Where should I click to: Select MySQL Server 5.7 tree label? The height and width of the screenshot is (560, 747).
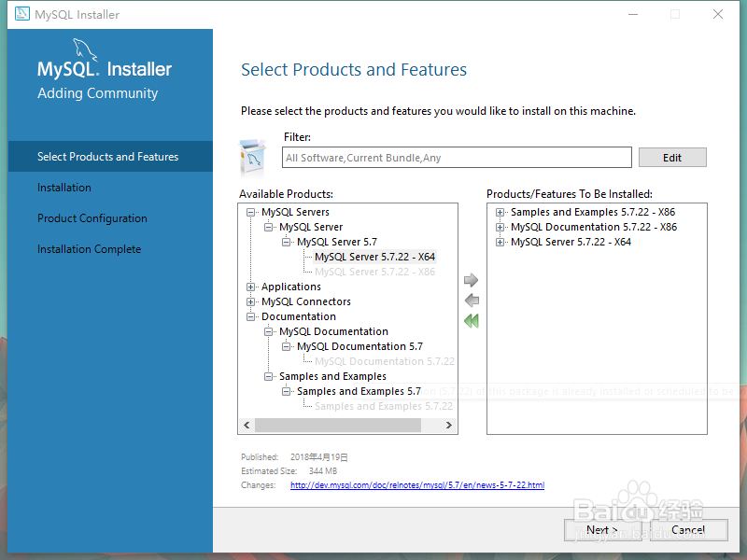[x=337, y=242]
